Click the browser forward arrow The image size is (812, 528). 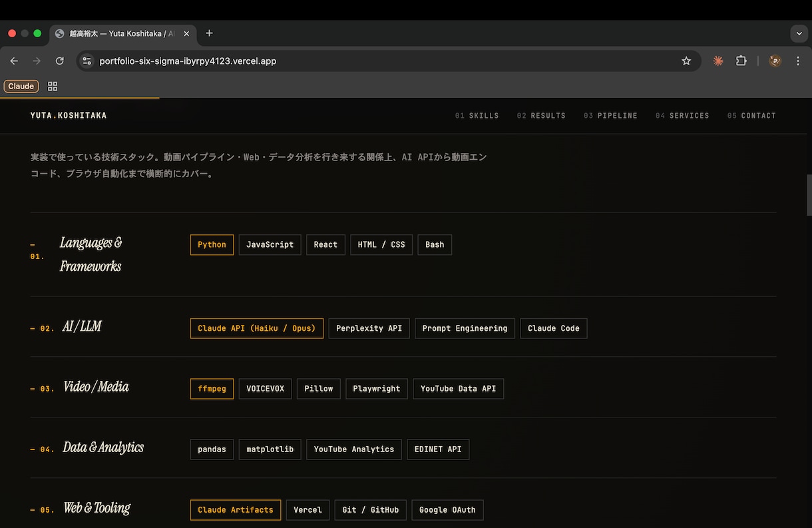[37, 61]
